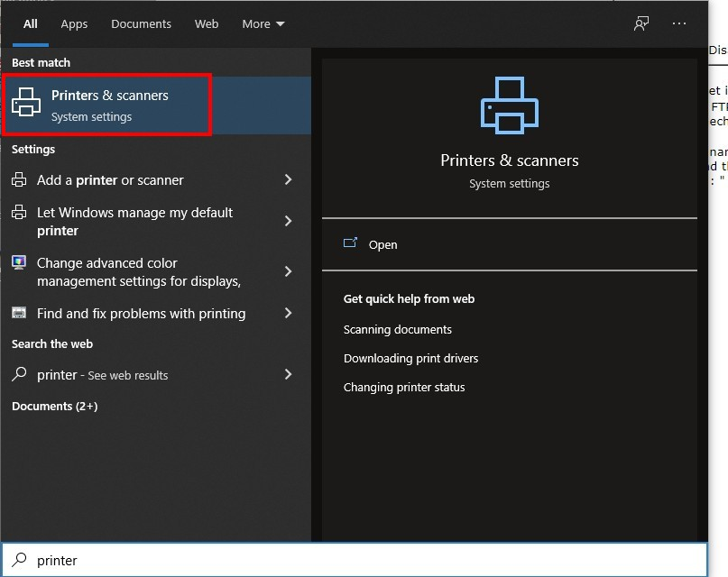The image size is (728, 577).
Task: Select Add a printer or scanner setting
Action: [156, 179]
